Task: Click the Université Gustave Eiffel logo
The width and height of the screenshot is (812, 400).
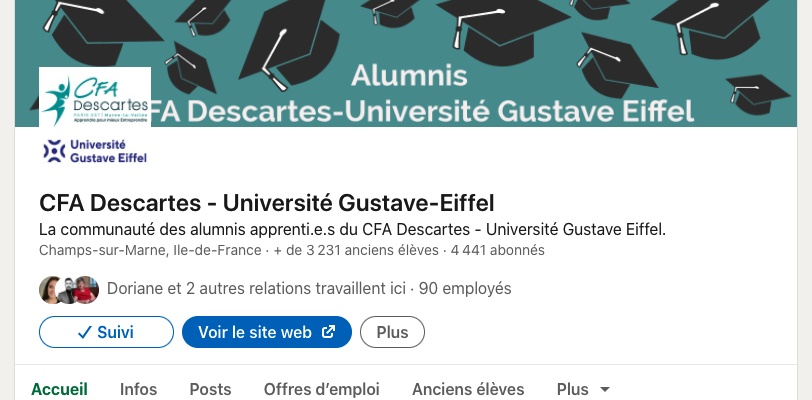Action: [96, 150]
